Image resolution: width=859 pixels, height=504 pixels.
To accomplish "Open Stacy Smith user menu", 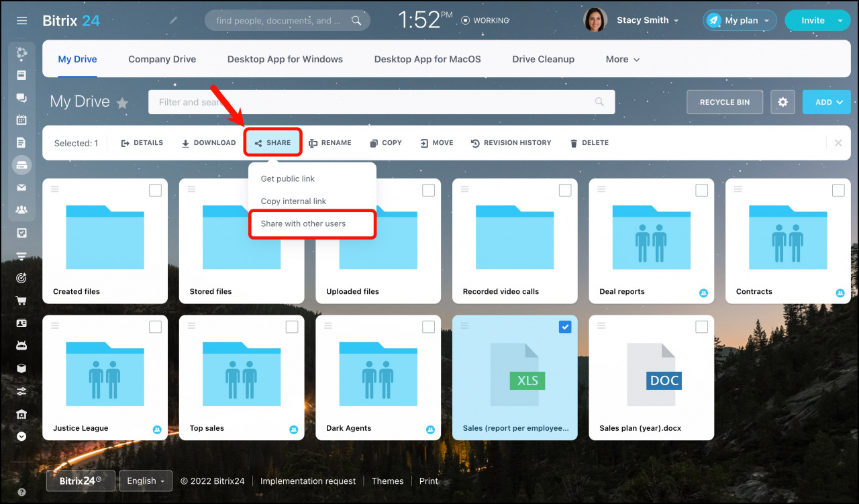I will 631,20.
